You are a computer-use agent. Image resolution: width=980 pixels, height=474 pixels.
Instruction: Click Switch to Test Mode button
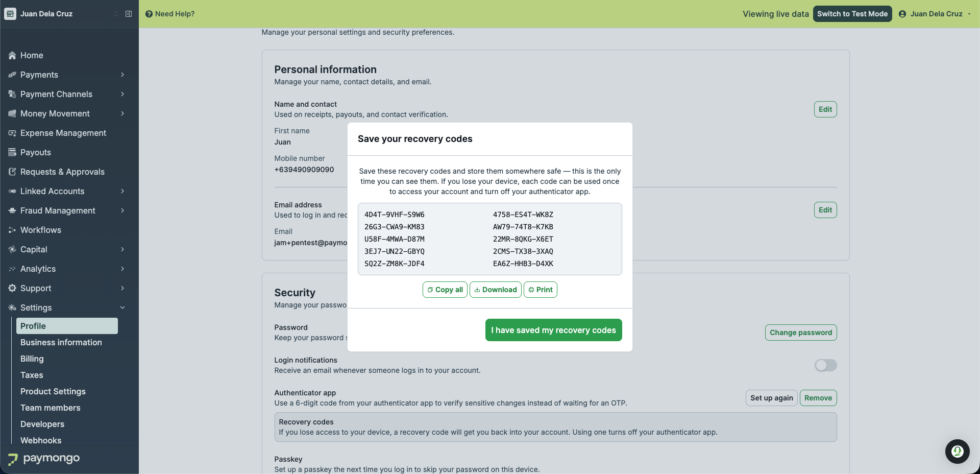point(852,14)
